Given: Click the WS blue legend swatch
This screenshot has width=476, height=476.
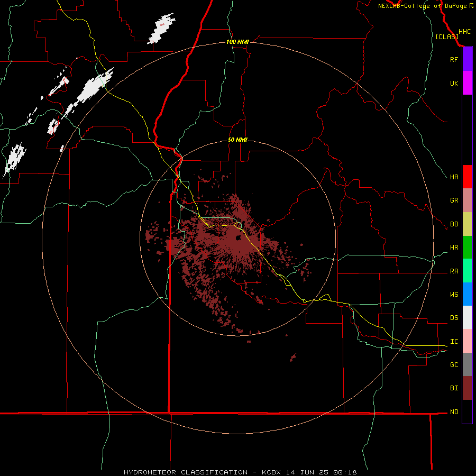Looking at the screenshot, I should tap(467, 294).
